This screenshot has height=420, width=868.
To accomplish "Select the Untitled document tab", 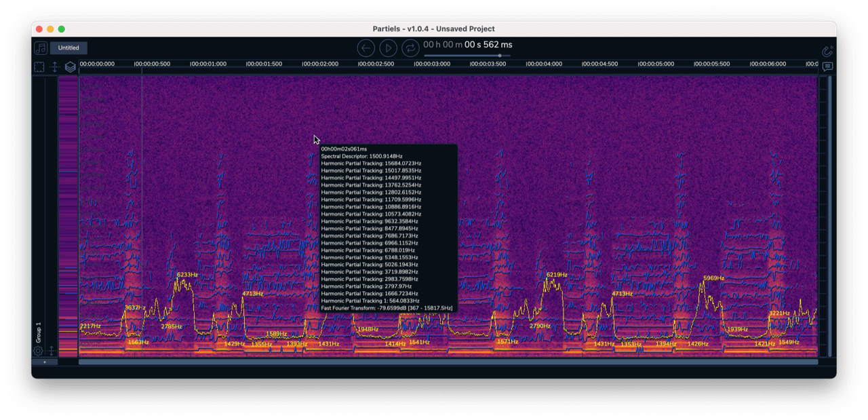I will pos(68,48).
